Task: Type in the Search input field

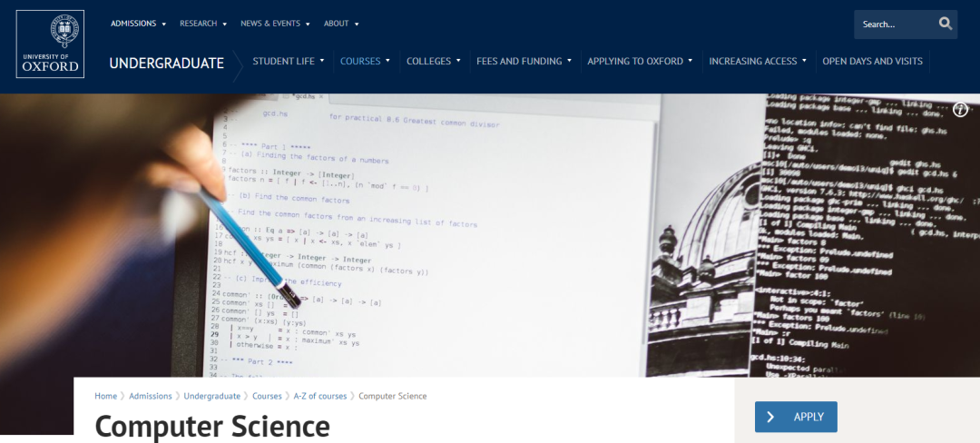Action: pos(893,25)
